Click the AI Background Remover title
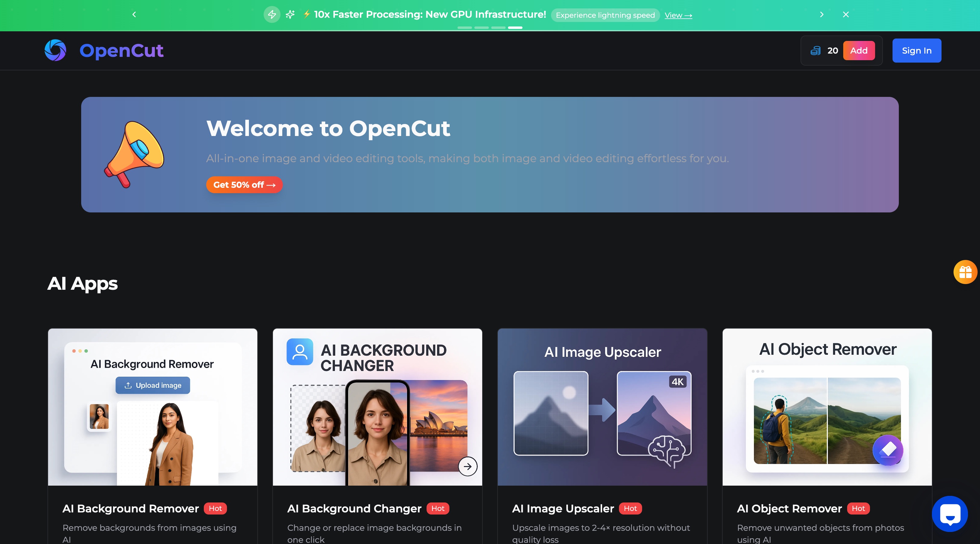 130,508
